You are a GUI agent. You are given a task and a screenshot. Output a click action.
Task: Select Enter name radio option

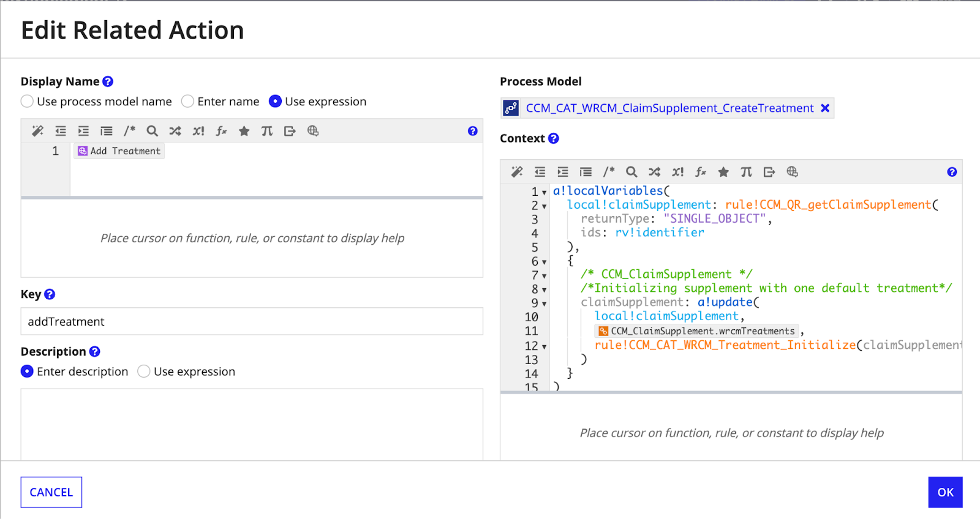187,101
